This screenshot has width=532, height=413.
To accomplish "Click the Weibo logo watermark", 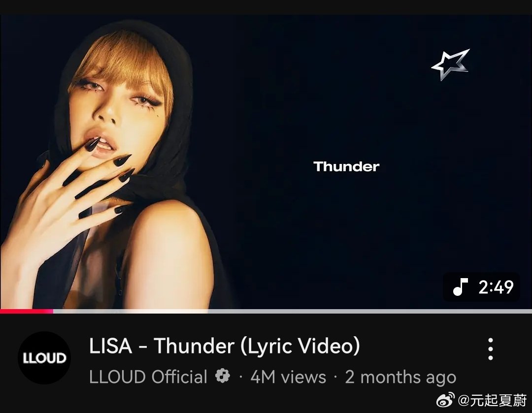I will [x=445, y=400].
